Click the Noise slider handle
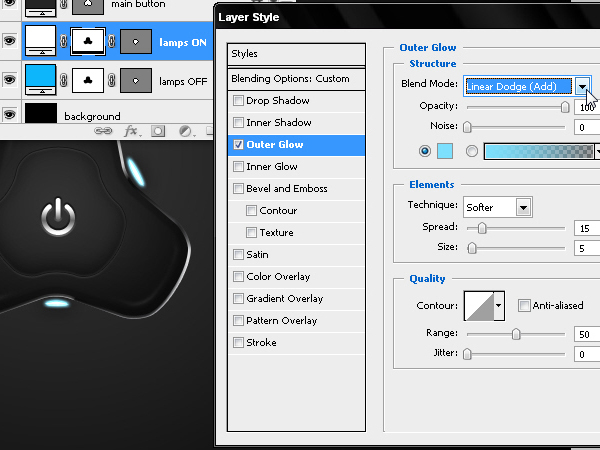Image resolution: width=600 pixels, height=450 pixels. (x=467, y=127)
